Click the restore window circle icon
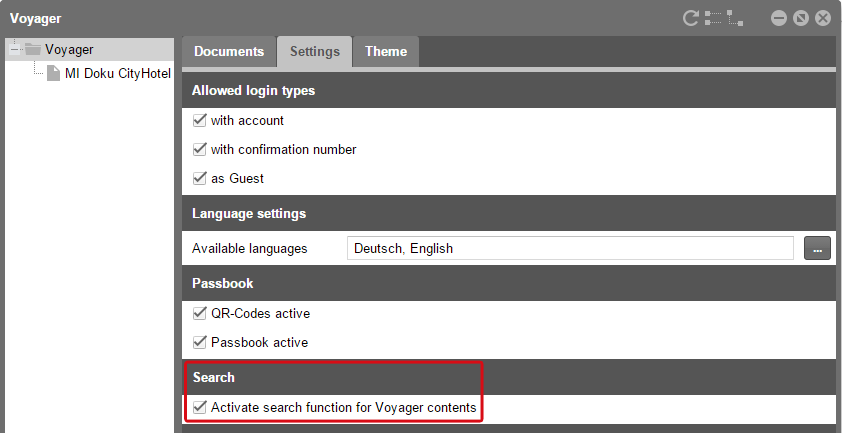Viewport: 842px width, 433px height. pyautogui.click(x=801, y=18)
